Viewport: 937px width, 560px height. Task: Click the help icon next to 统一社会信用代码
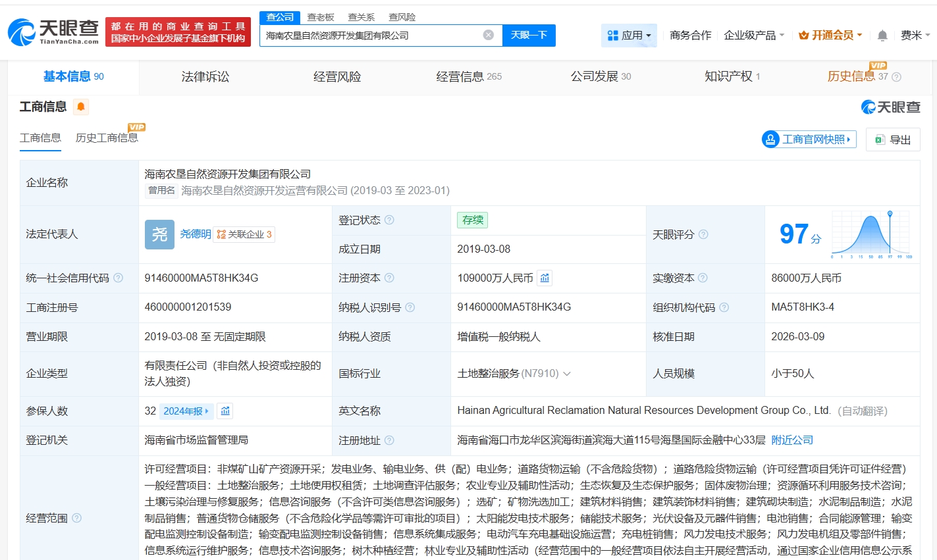(119, 278)
